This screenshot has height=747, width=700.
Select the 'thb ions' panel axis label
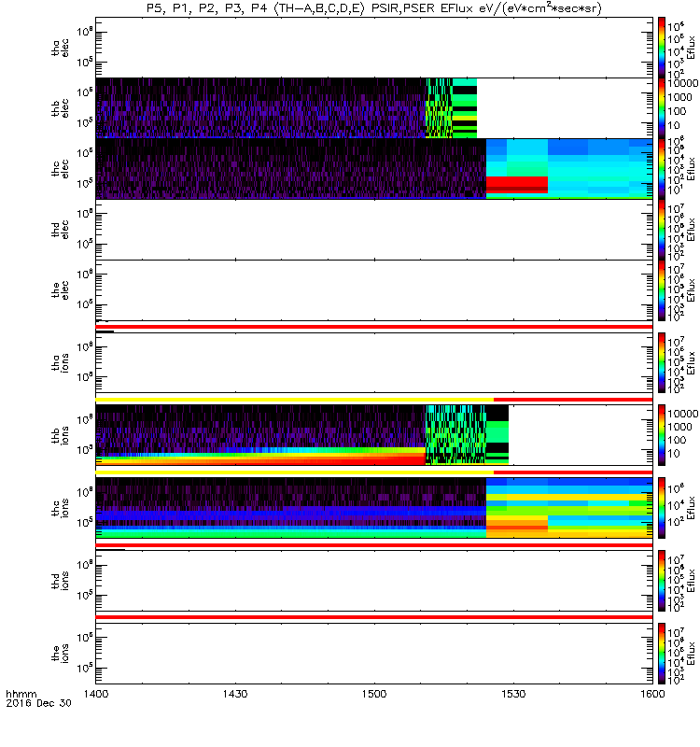(61, 435)
